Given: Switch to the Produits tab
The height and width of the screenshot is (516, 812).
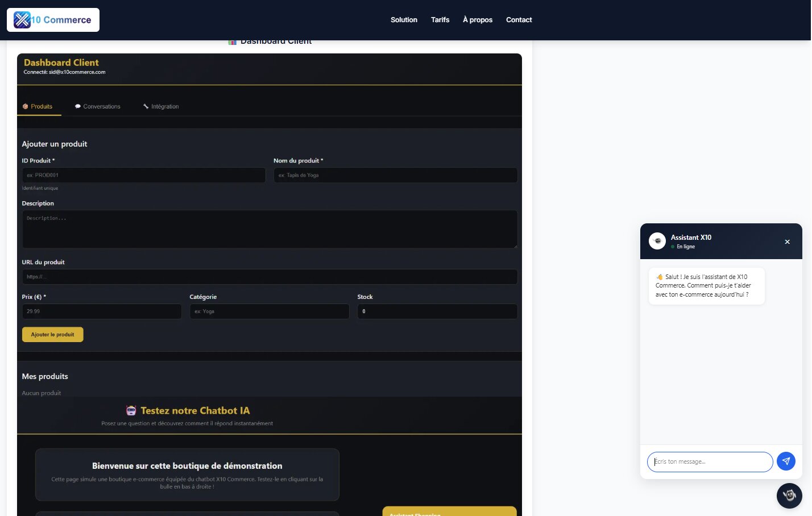Looking at the screenshot, I should tap(39, 106).
